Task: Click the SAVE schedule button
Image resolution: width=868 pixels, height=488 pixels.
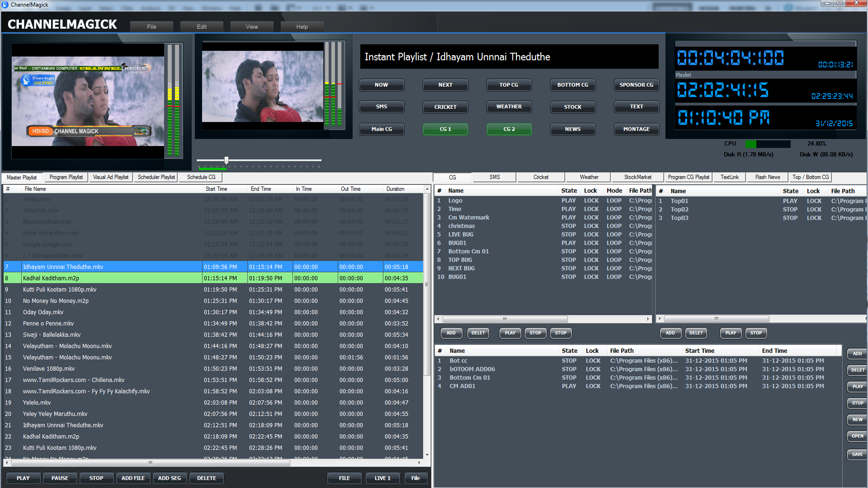Action: click(857, 455)
